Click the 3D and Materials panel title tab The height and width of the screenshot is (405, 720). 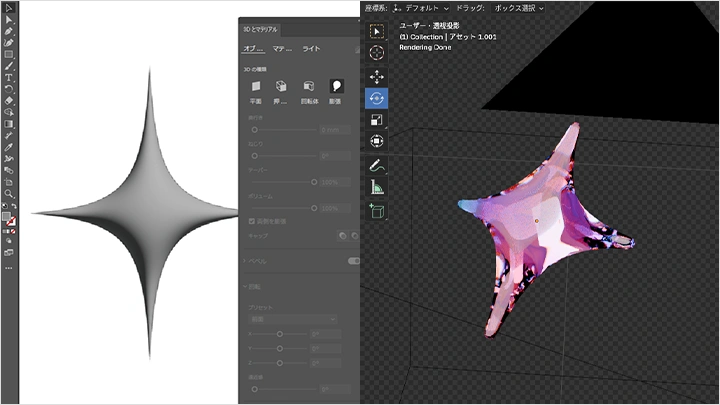click(x=260, y=29)
